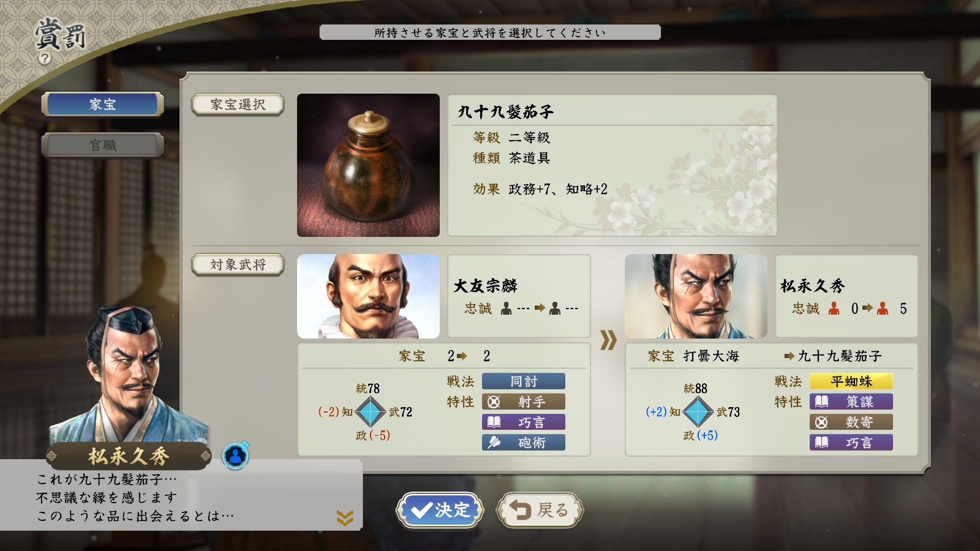Select the 松永久秀 portrait on the right panel
980x551 pixels.
click(696, 296)
